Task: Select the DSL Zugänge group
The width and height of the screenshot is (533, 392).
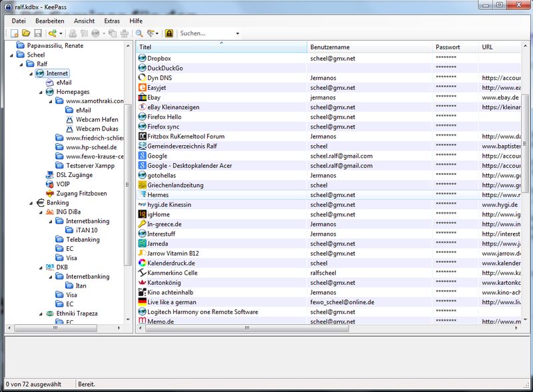Action: tap(75, 175)
